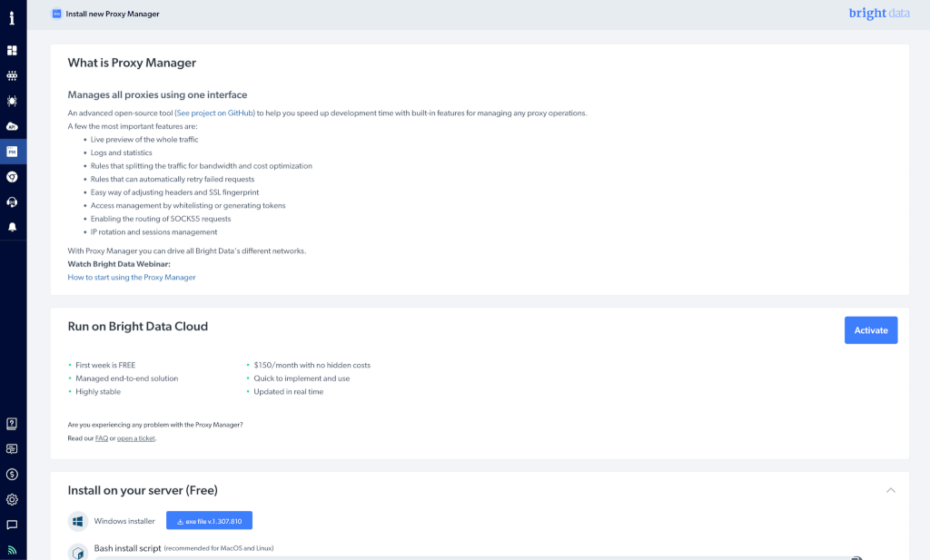Viewport: 930px width, 560px height.
Task: Open See project on GitHub link
Action: point(215,113)
